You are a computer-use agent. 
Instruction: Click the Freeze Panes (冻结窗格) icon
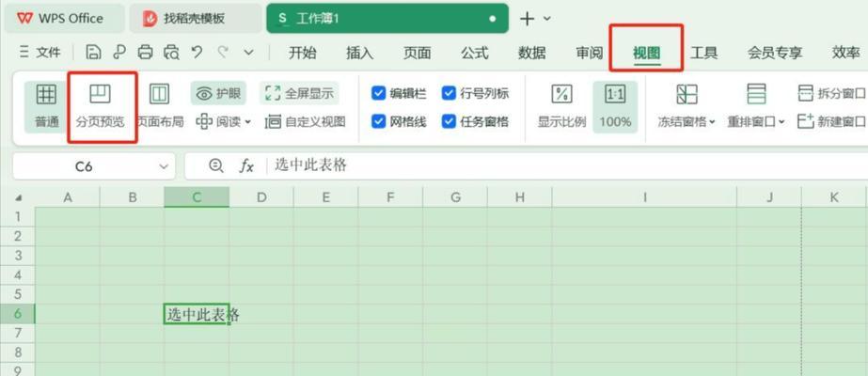(x=687, y=95)
